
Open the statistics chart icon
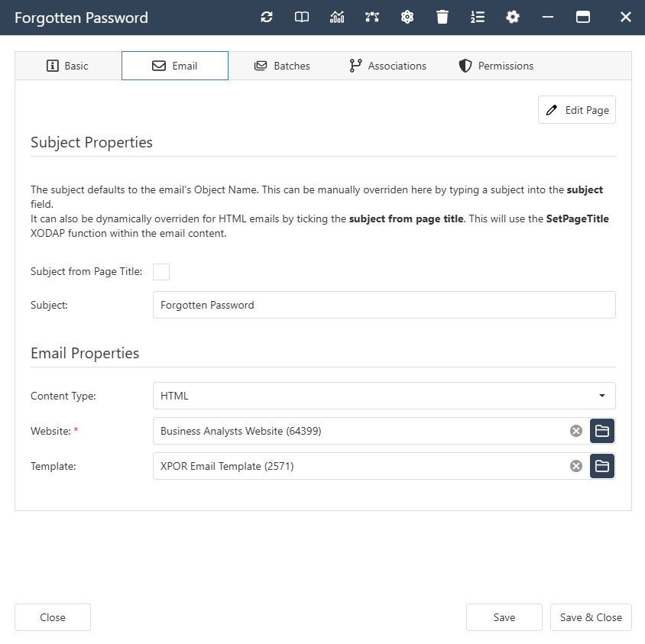336,17
